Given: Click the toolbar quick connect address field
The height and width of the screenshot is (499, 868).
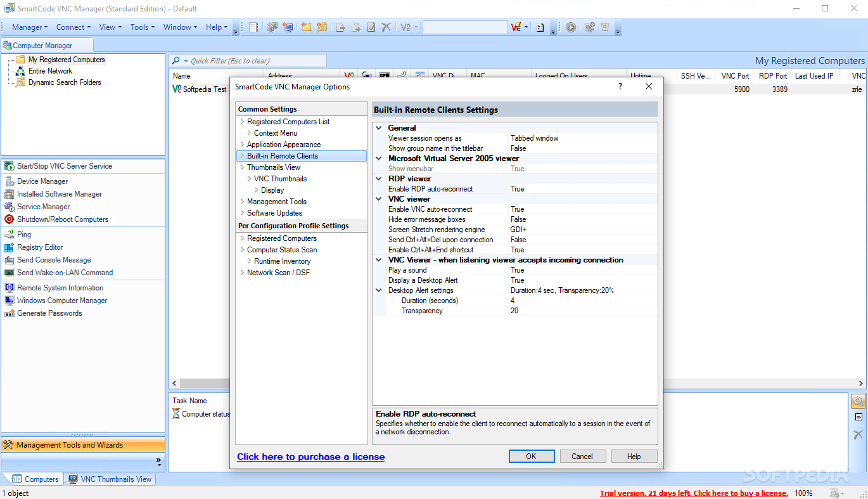Looking at the screenshot, I should point(465,27).
